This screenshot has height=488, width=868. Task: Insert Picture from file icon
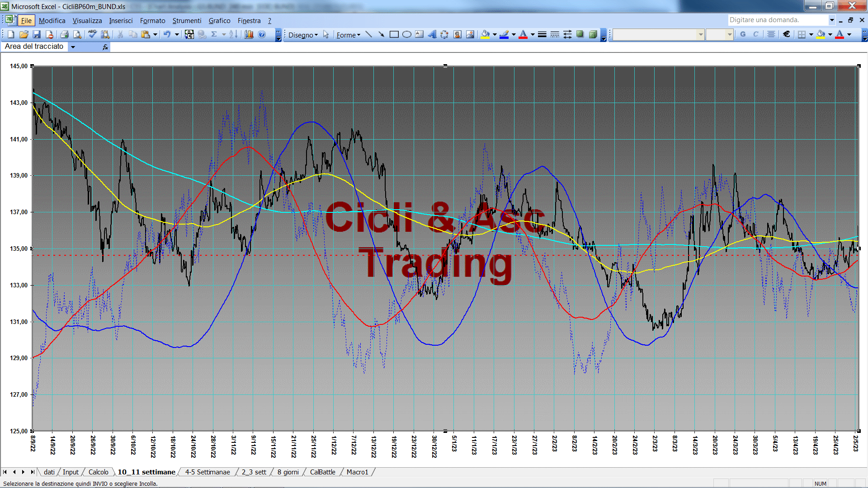[x=470, y=34]
